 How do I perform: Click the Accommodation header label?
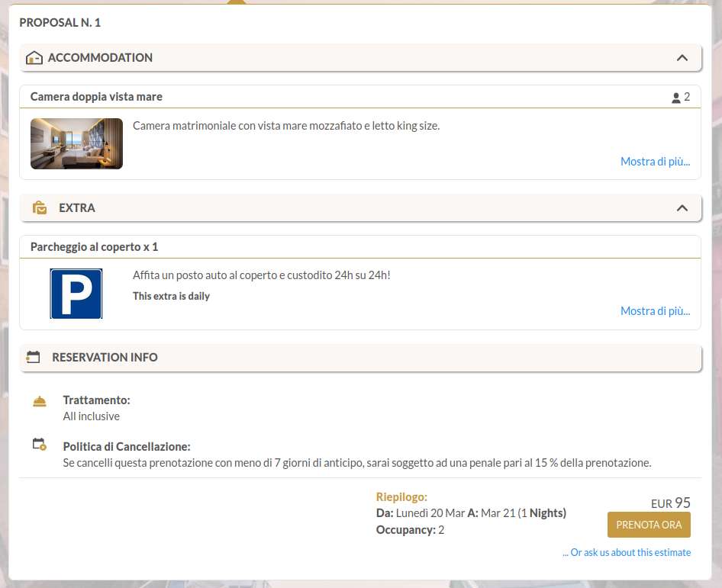point(100,57)
